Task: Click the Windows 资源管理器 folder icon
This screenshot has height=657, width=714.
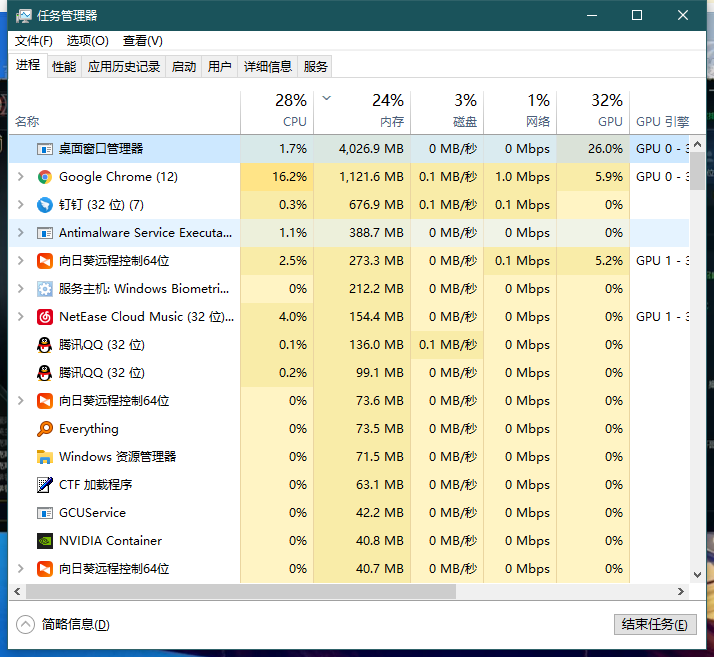Action: [45, 457]
